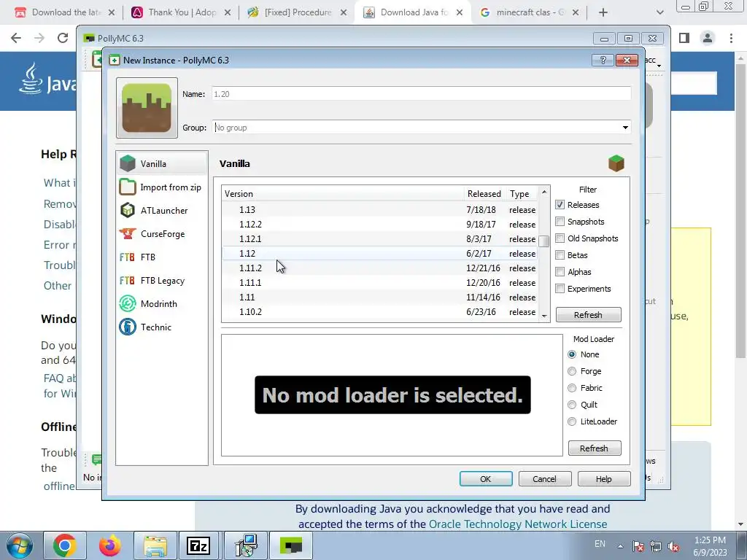Image resolution: width=747 pixels, height=560 pixels.
Task: Open Chrome from the taskbar
Action: click(x=65, y=545)
